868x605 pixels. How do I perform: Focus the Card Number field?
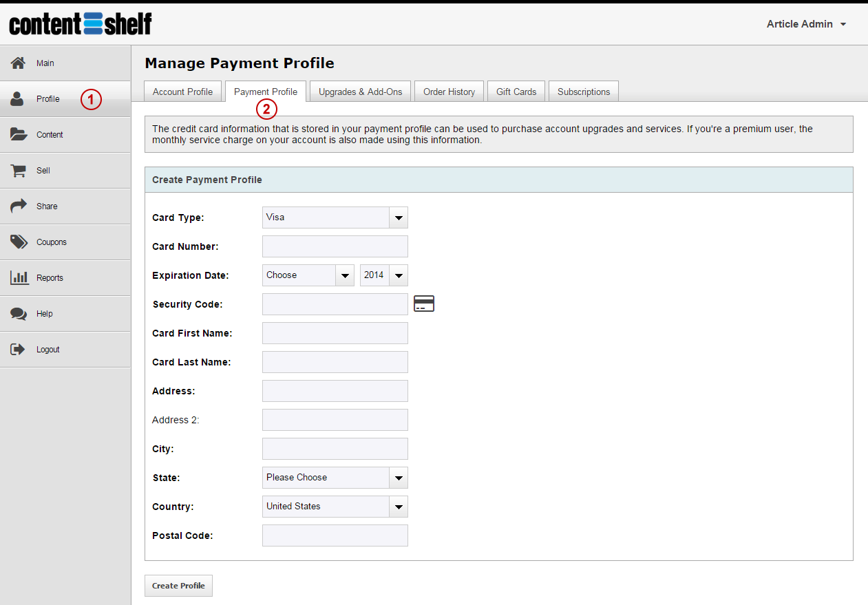[x=335, y=246]
